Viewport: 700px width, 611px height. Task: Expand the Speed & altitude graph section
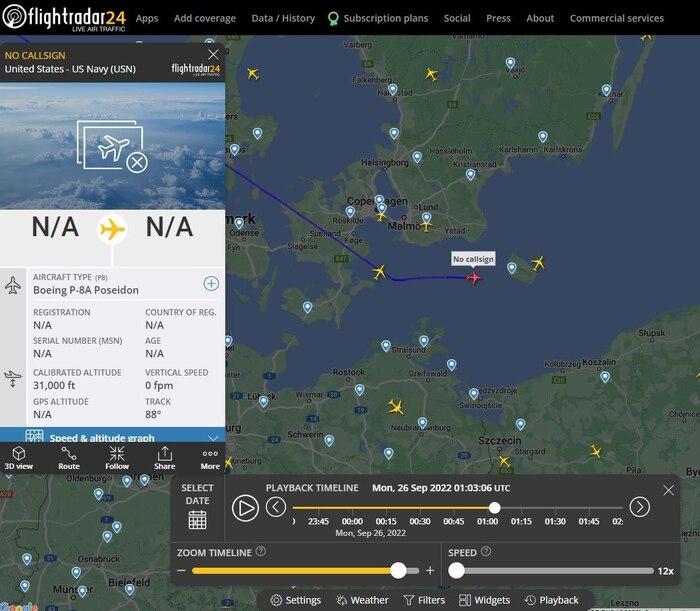tap(112, 435)
